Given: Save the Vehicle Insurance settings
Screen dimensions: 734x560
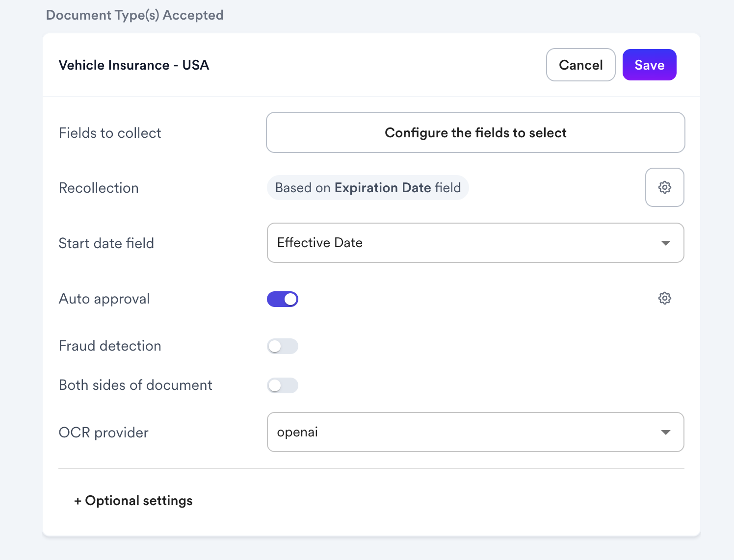Looking at the screenshot, I should click(x=650, y=65).
